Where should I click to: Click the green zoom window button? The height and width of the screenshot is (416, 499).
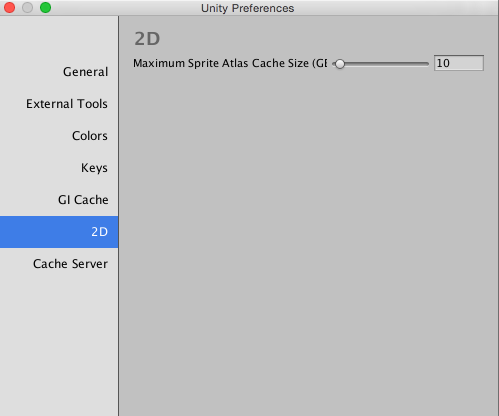(45, 7)
